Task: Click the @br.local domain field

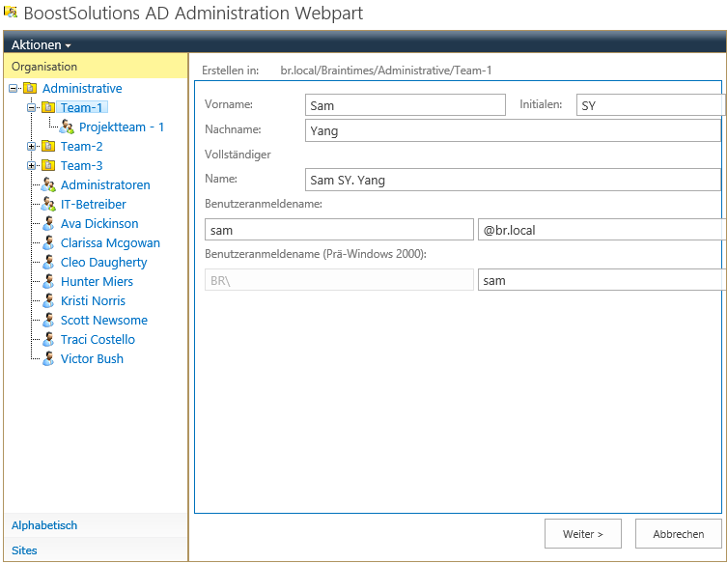Action: pos(602,230)
